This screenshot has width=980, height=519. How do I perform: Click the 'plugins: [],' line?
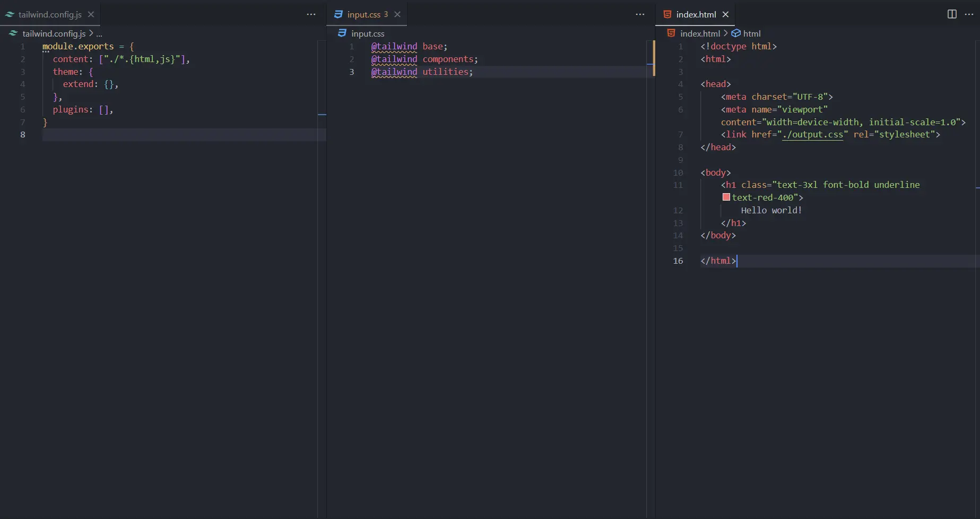(x=83, y=110)
